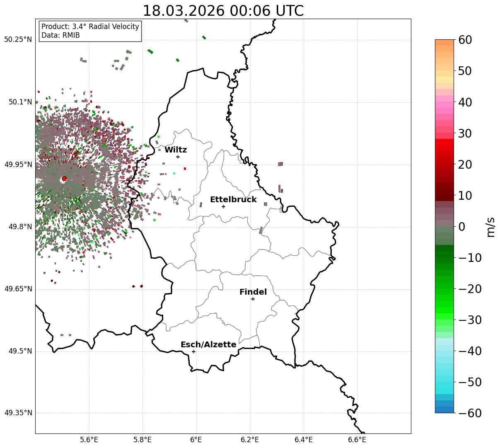This screenshot has width=500, height=448.
Task: Click the red radar site marker
Action: [64, 179]
